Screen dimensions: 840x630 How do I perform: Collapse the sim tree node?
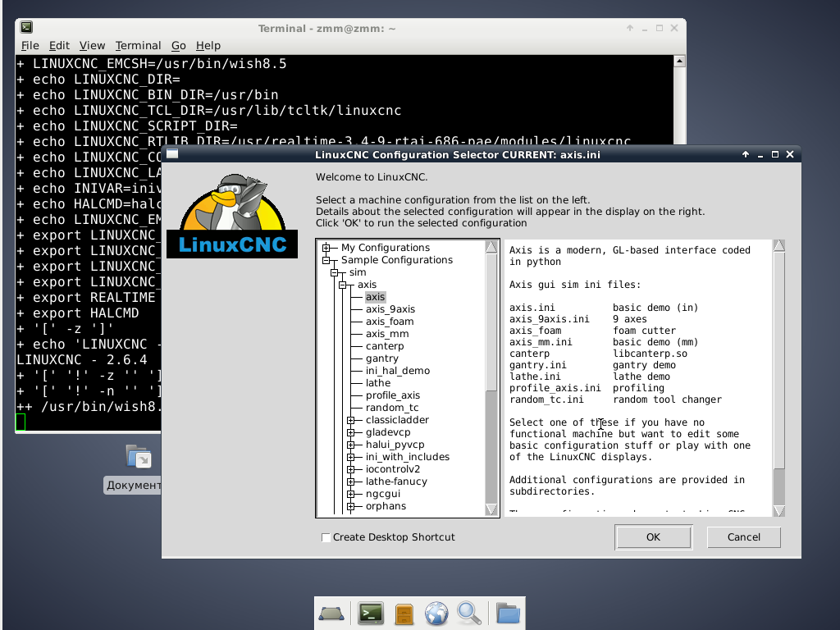[x=335, y=272]
